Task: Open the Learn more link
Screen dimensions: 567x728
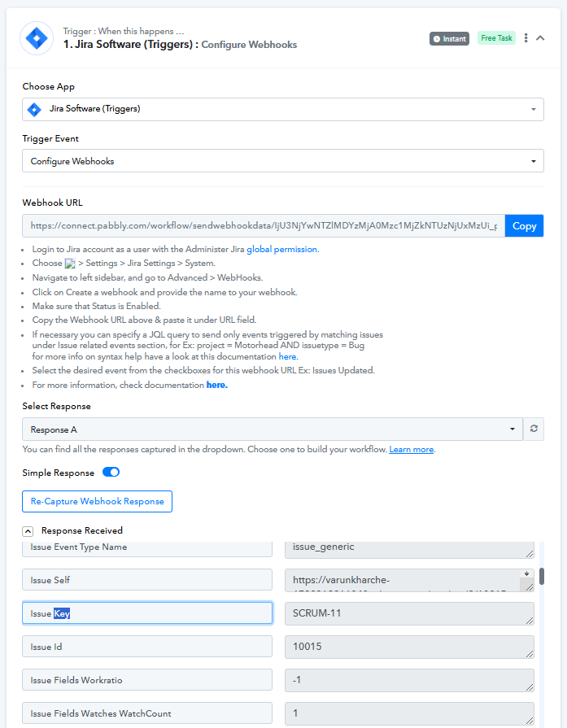Action: tap(412, 450)
